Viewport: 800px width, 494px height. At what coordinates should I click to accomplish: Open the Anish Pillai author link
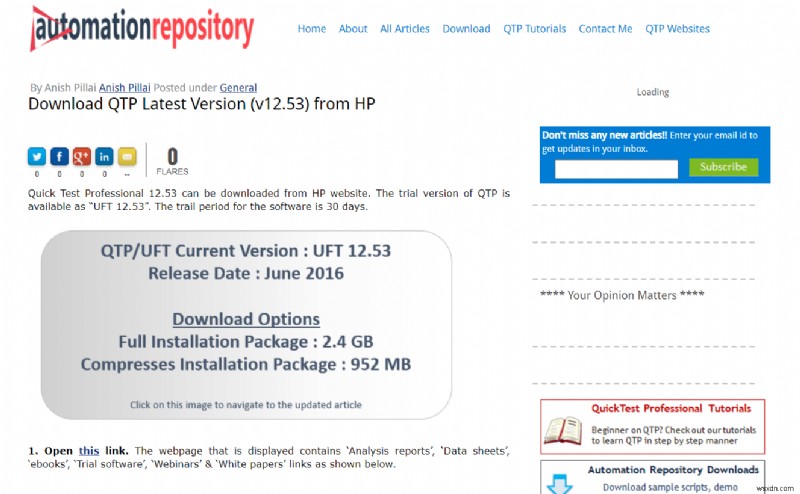click(124, 88)
